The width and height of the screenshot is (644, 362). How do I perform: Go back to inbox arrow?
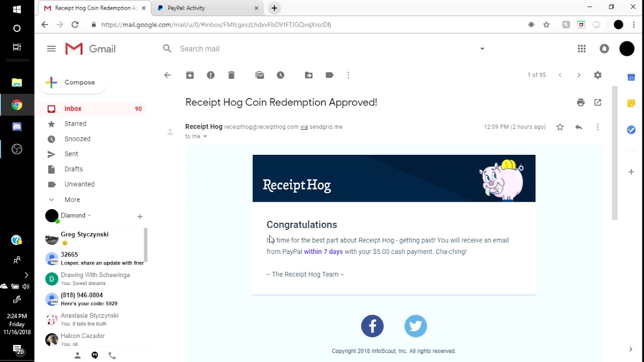pos(168,75)
